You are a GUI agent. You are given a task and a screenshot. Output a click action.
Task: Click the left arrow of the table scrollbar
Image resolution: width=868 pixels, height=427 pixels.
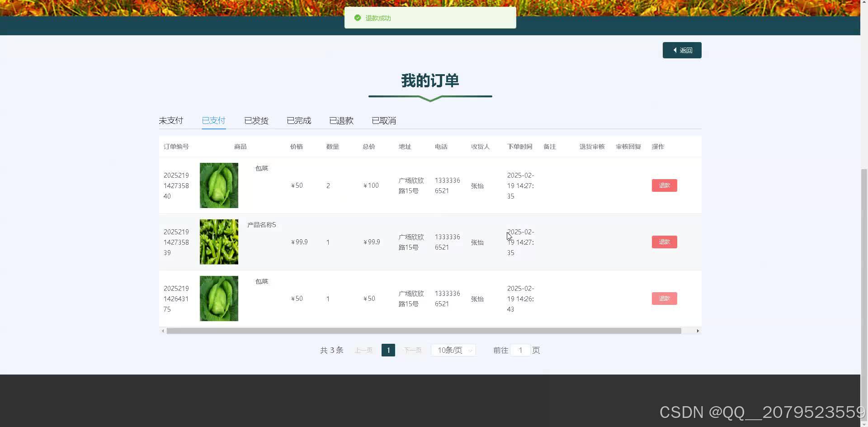pos(163,331)
